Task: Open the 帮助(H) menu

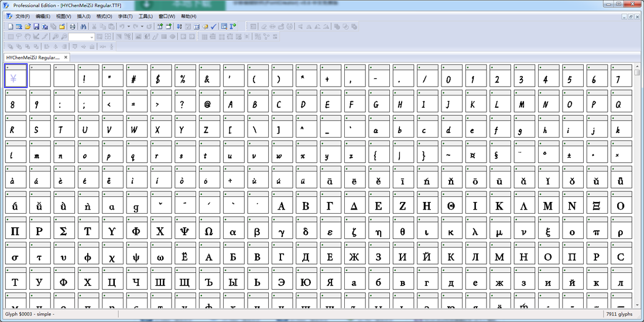Action: [189, 16]
